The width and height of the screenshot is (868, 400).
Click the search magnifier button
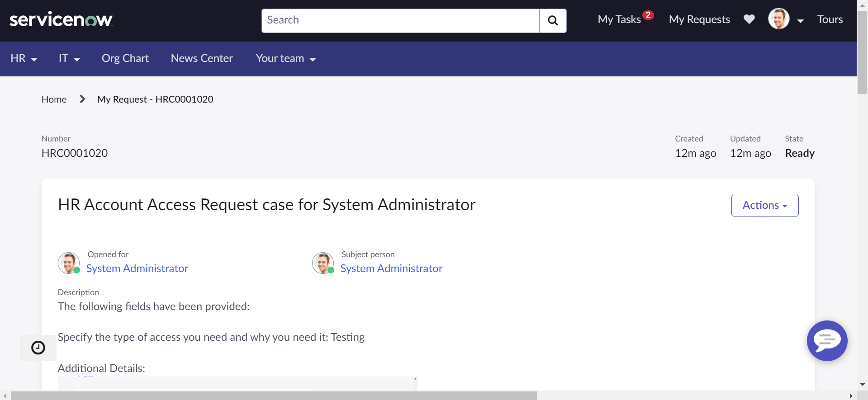pyautogui.click(x=553, y=21)
